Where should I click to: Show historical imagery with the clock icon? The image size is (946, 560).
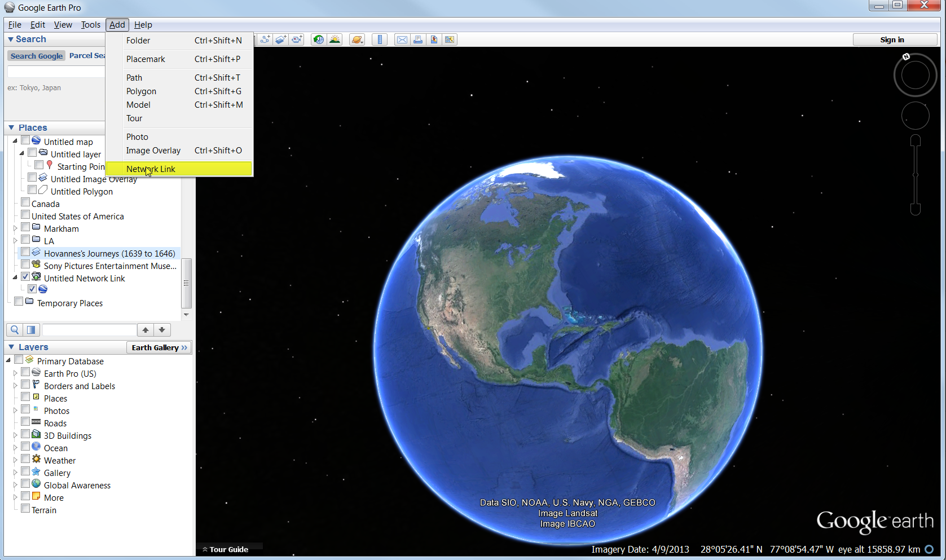coord(319,39)
